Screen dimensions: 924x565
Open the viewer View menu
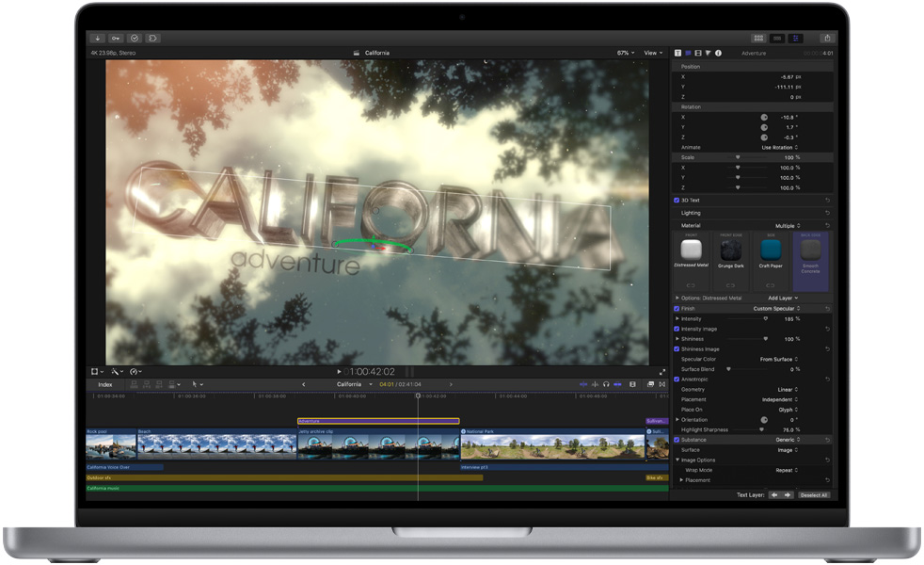pos(651,53)
